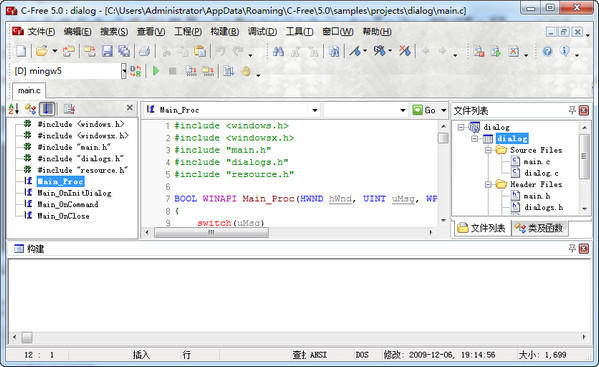Viewport: 599px width, 367px height.
Task: Close the symbol list panel
Action: click(x=130, y=108)
